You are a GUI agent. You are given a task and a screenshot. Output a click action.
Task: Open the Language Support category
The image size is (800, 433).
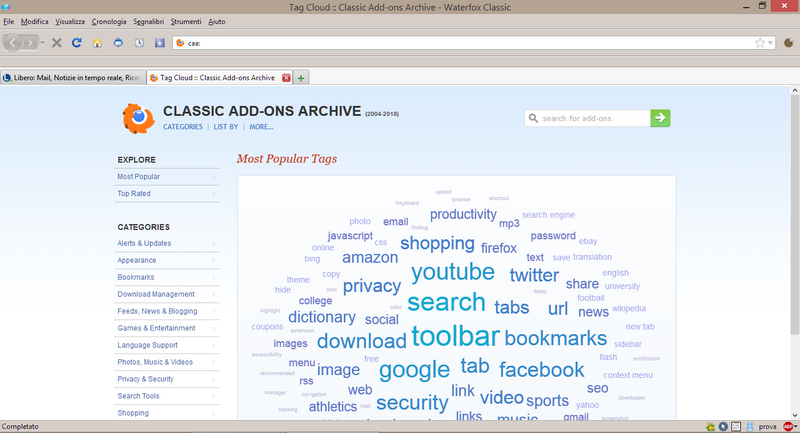click(x=166, y=345)
